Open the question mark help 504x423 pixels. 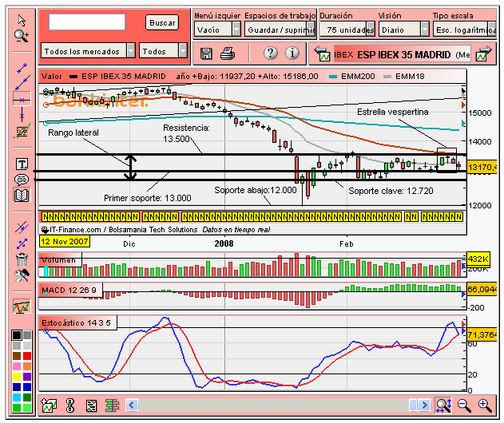pyautogui.click(x=271, y=53)
